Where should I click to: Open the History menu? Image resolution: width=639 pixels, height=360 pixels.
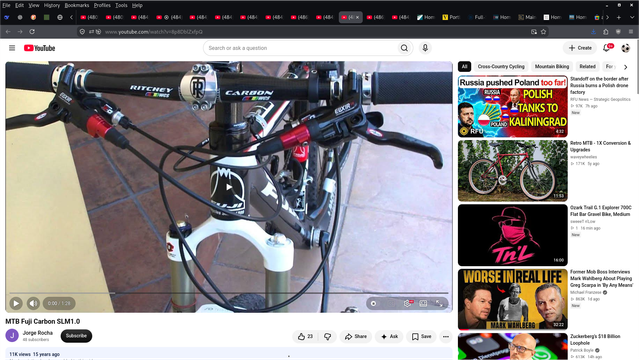[x=52, y=5]
